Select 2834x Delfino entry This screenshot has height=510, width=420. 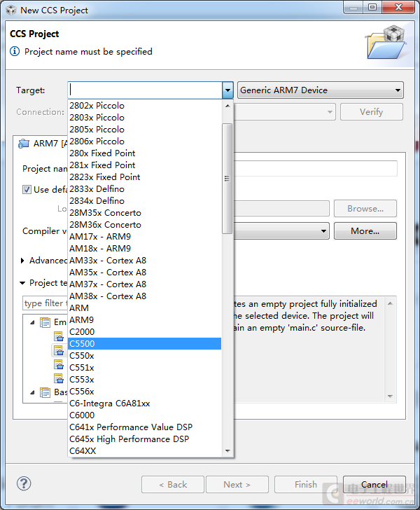coord(145,201)
